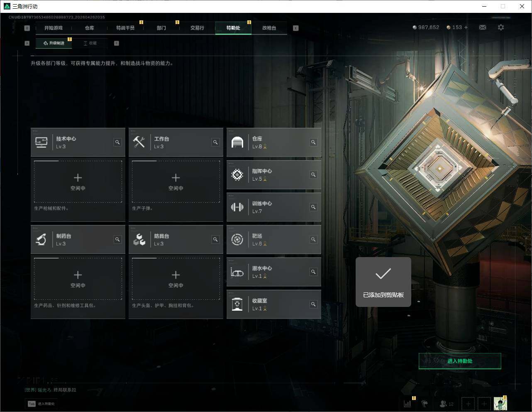This screenshot has height=412, width=532.
Task: Open the player avatar thumbnail
Action: [500, 403]
